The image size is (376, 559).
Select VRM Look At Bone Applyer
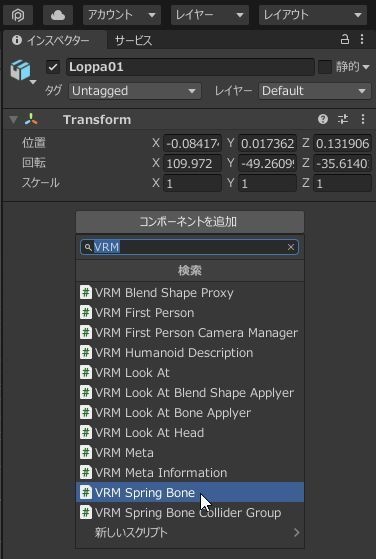[x=190, y=412]
